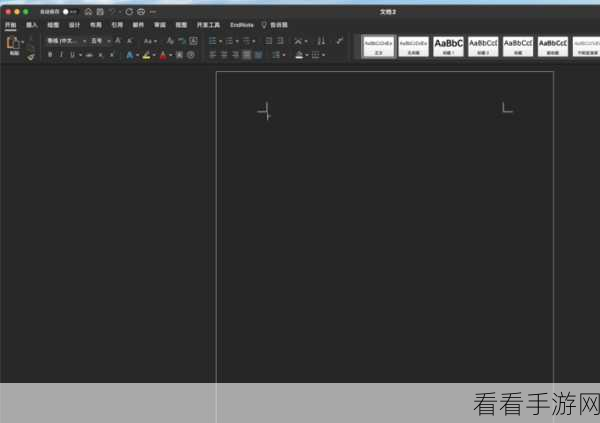The image size is (600, 423).
Task: Apply the 副标题 (Subtitle) style
Action: tap(553, 46)
